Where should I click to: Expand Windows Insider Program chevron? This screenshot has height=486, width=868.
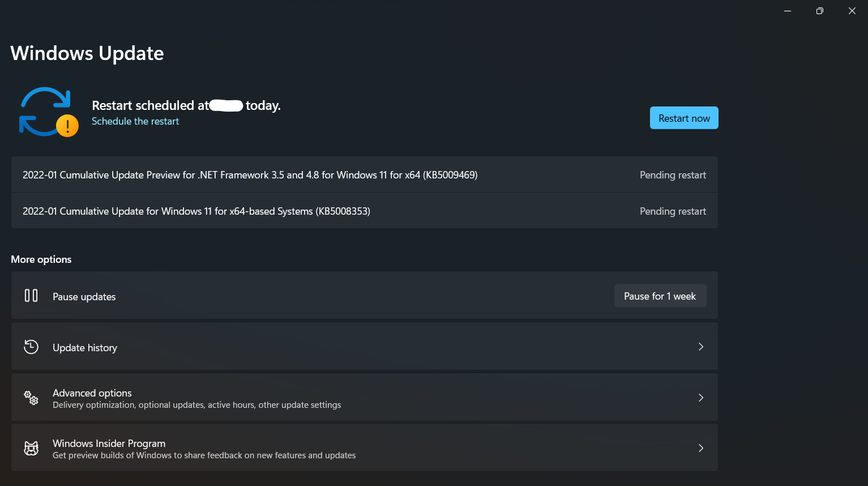click(701, 448)
